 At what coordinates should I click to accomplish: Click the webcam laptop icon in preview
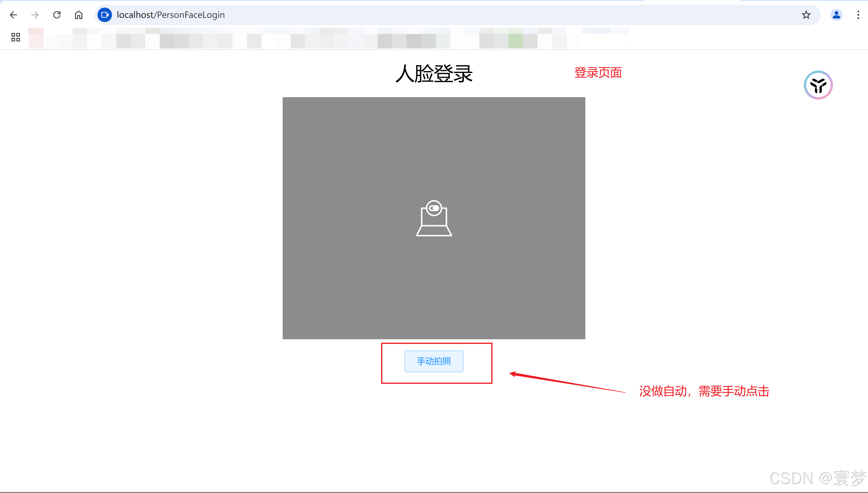click(x=434, y=219)
